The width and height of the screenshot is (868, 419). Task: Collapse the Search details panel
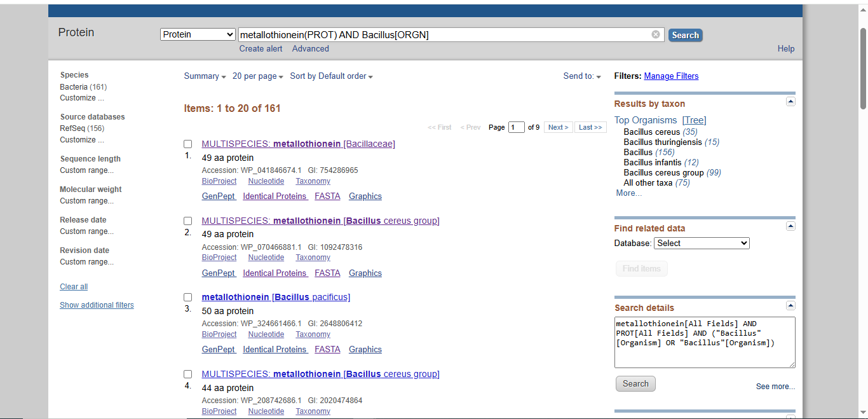point(790,305)
